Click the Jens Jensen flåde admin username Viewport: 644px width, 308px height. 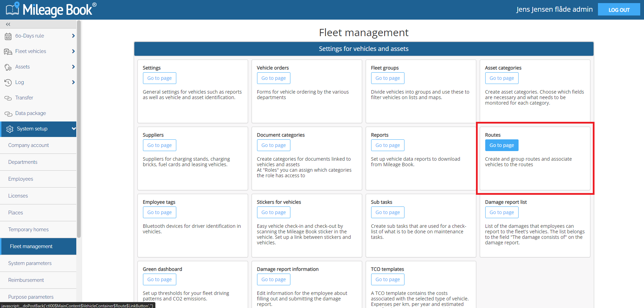coord(554,9)
